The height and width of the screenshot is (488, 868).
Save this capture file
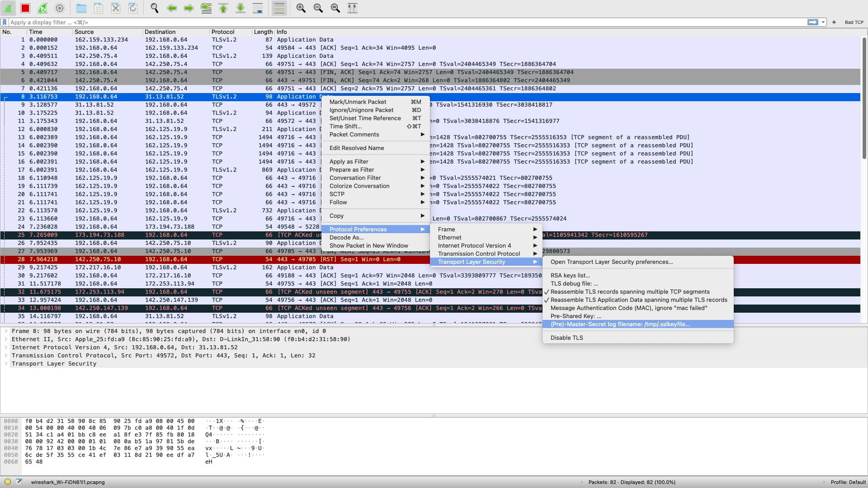(x=99, y=8)
